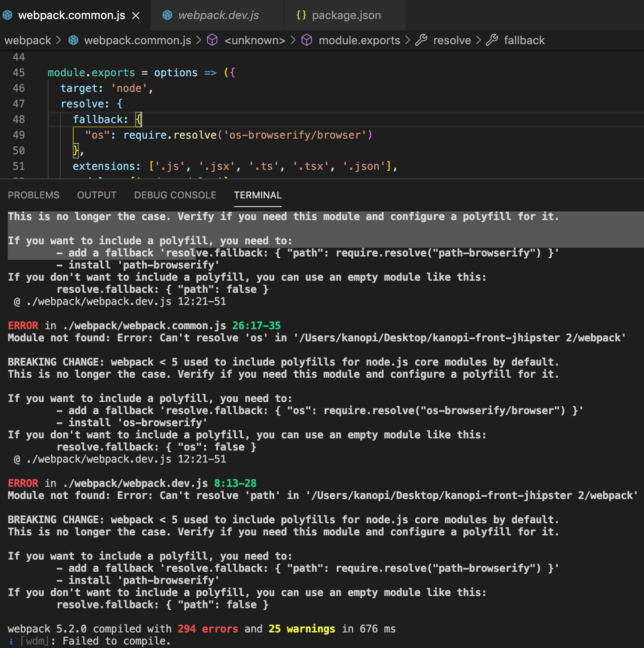Switch to the PROBLEMS panel tab
The width and height of the screenshot is (644, 648).
coord(33,195)
